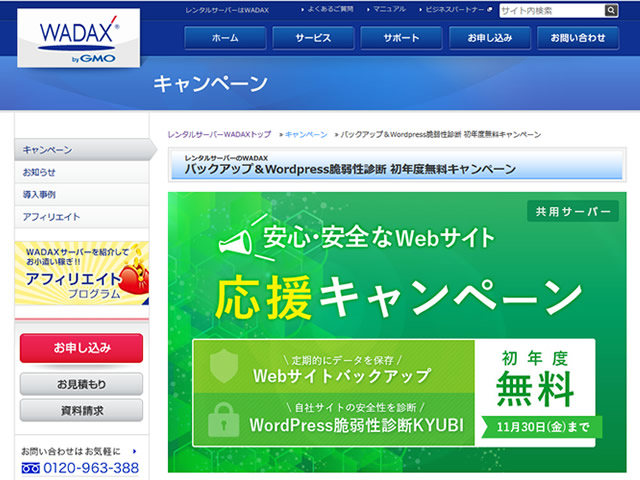Open the お申し込み nav tab

click(x=490, y=38)
